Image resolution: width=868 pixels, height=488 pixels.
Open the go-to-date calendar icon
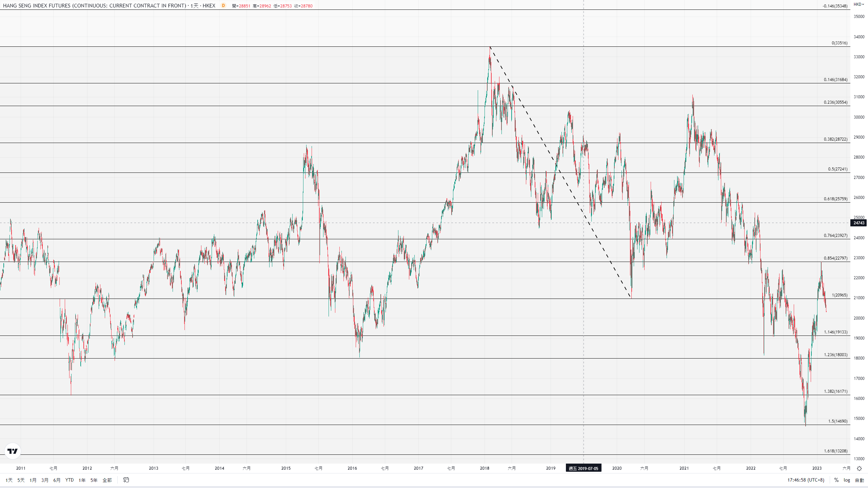126,480
